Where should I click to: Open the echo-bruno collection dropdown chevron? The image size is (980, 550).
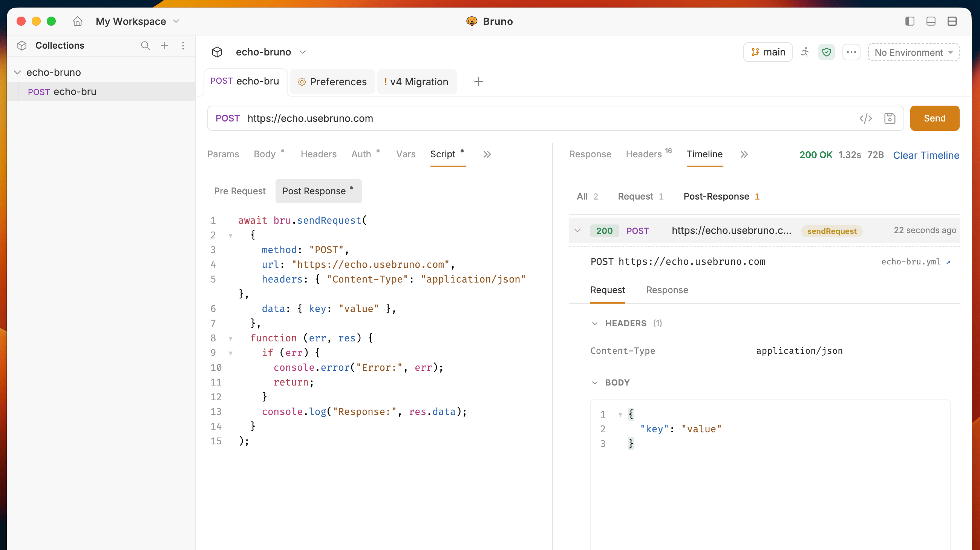tap(303, 52)
